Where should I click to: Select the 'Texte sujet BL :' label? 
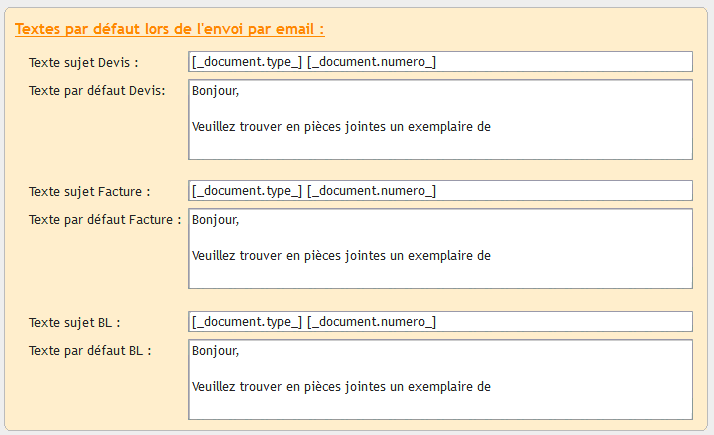click(75, 322)
